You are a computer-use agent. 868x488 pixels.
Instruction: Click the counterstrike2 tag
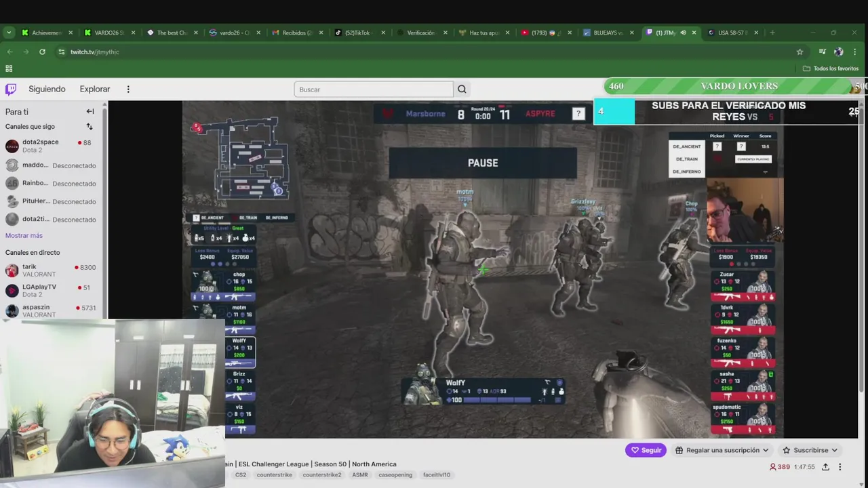322,475
